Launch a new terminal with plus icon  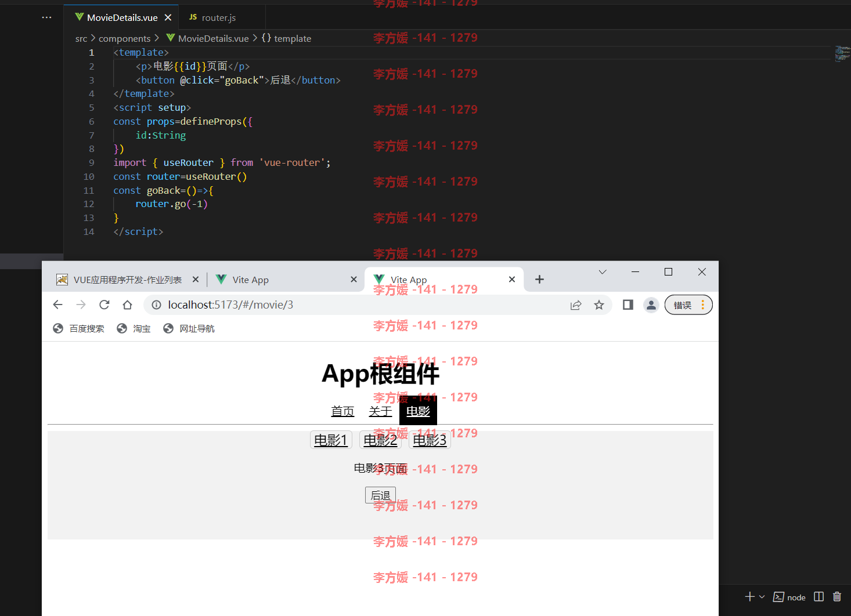(749, 597)
